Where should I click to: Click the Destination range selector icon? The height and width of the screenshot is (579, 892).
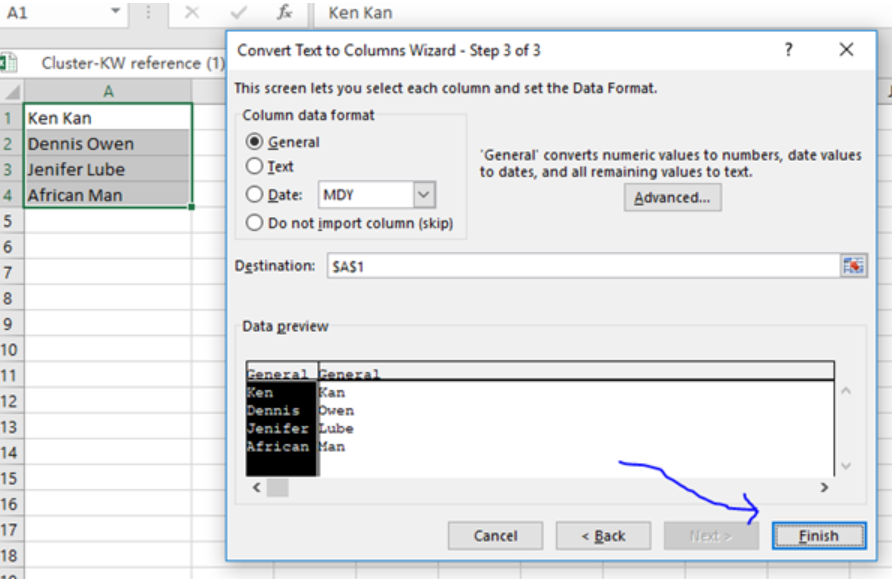(x=853, y=265)
